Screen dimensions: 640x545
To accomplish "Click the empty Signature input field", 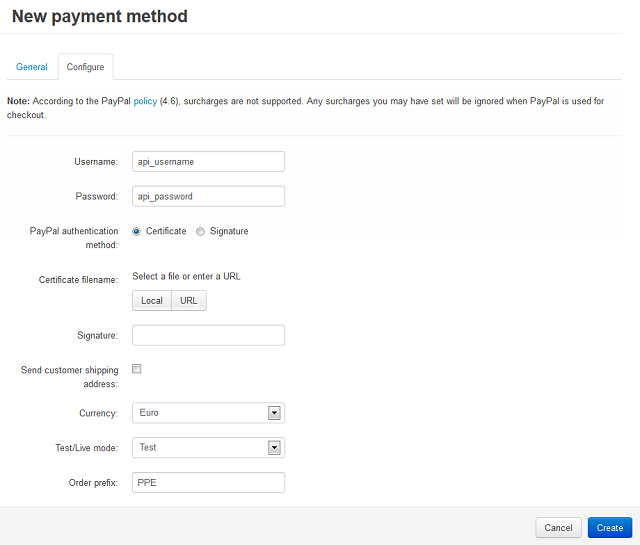I will (x=209, y=335).
